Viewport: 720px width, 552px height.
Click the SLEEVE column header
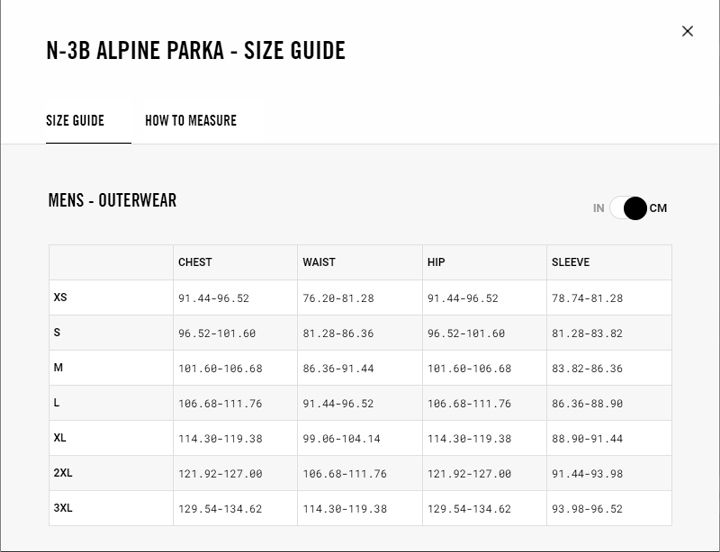click(x=570, y=262)
